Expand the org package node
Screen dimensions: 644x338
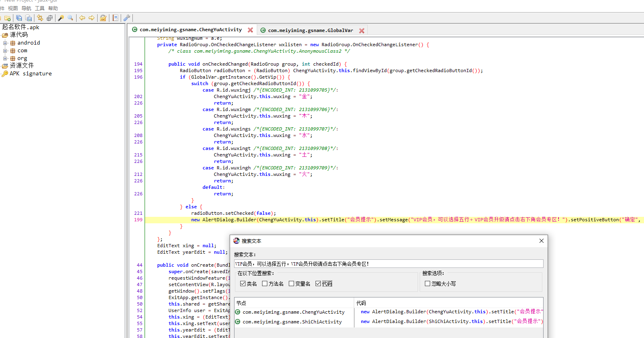(x=5, y=58)
